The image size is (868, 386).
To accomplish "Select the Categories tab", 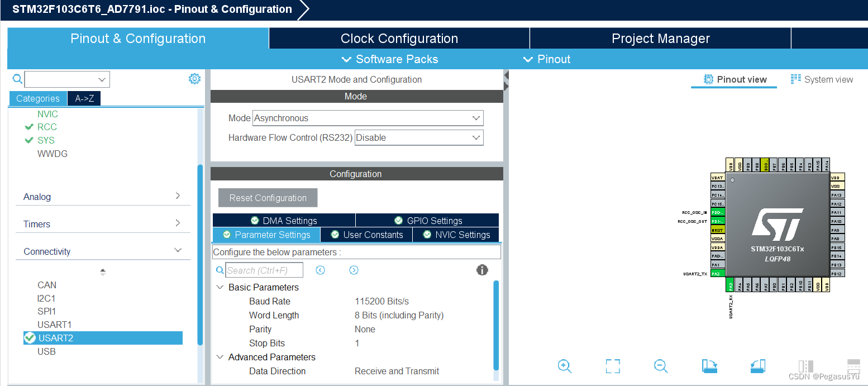I will point(38,98).
